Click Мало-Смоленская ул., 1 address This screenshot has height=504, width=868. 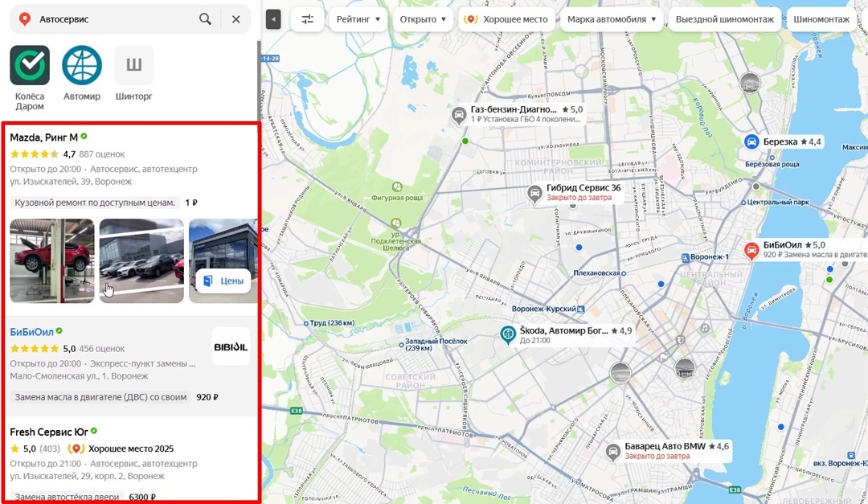(79, 376)
